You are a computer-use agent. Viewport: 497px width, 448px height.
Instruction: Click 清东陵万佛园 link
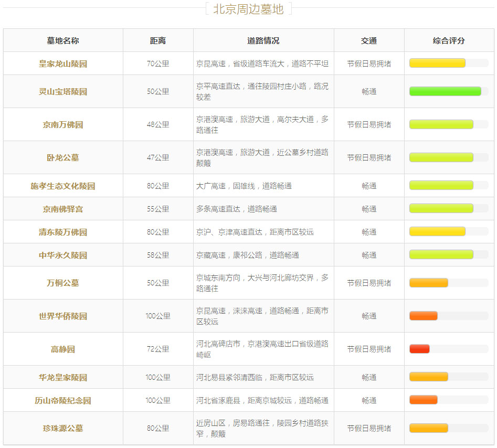pyautogui.click(x=63, y=232)
